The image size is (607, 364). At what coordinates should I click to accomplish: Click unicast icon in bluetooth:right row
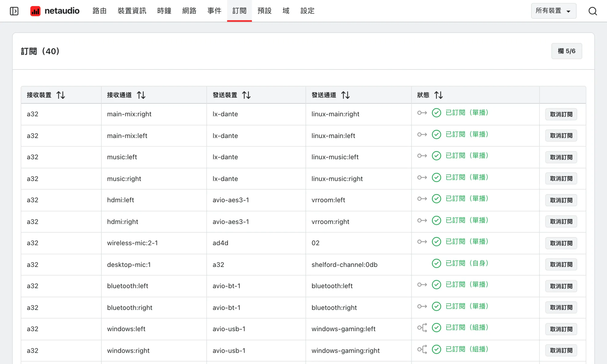coord(422,306)
